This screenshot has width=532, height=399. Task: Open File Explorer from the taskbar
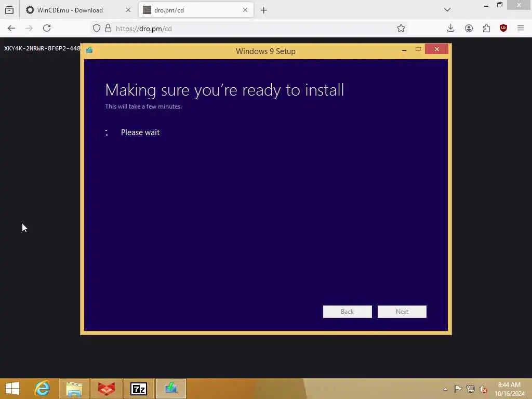coord(74,389)
